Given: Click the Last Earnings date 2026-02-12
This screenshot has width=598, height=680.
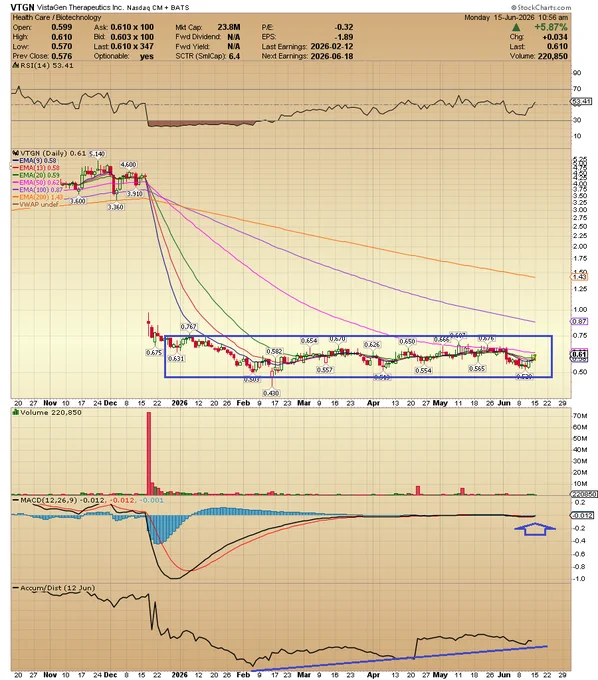Looking at the screenshot, I should tap(332, 46).
